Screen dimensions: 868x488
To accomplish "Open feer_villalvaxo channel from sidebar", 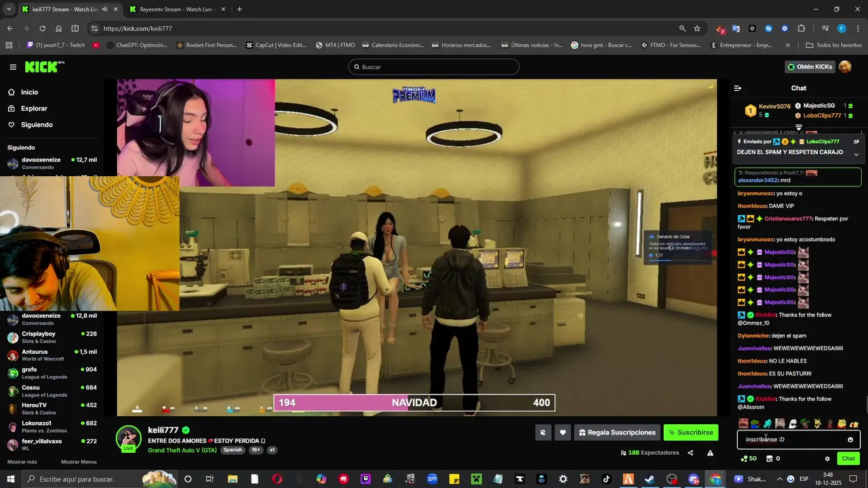I will coord(52,445).
